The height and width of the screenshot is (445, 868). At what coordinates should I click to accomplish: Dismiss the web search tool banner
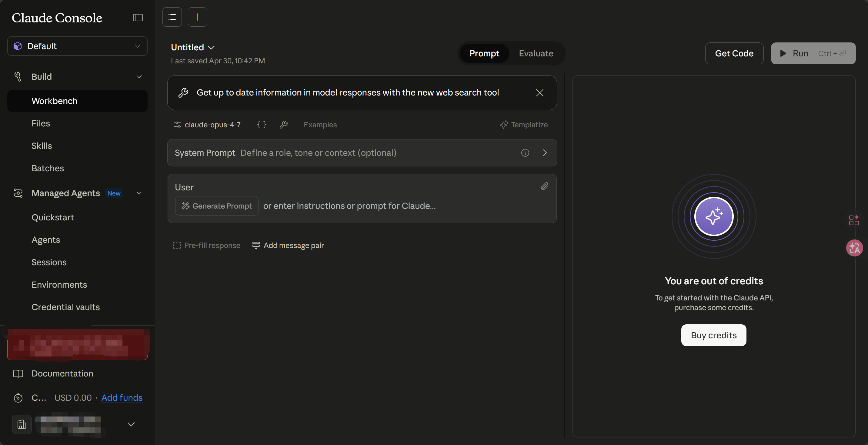point(539,93)
